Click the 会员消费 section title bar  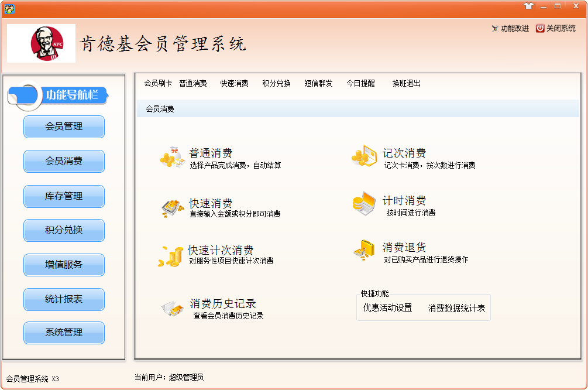pos(358,109)
